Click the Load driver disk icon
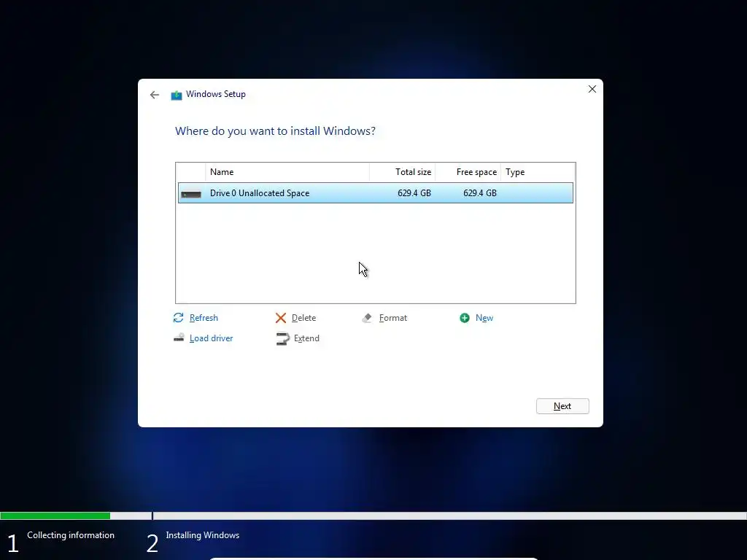This screenshot has height=560, width=747. tap(179, 338)
